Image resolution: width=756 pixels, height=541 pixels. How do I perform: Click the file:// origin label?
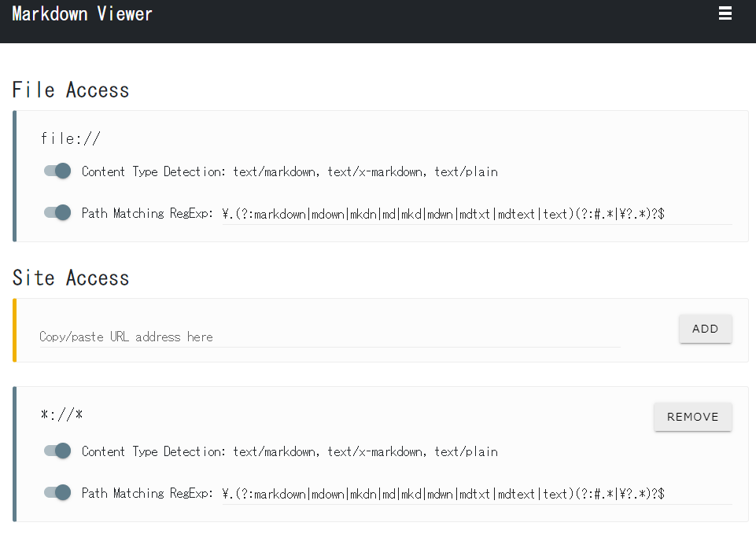[x=71, y=139]
